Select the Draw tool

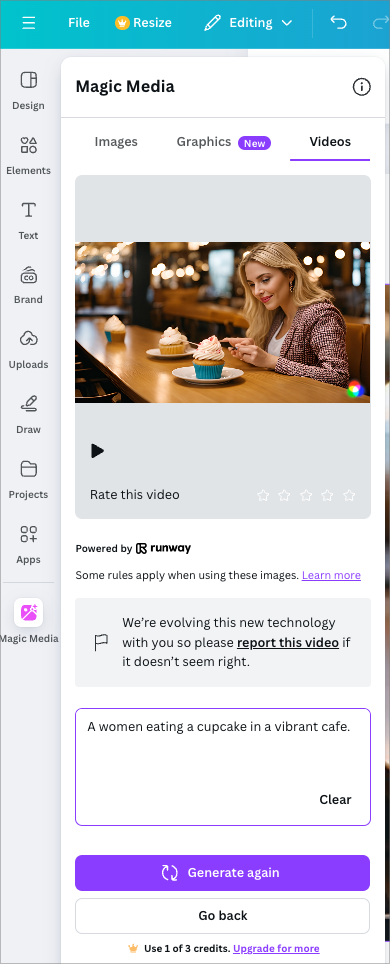pos(28,414)
